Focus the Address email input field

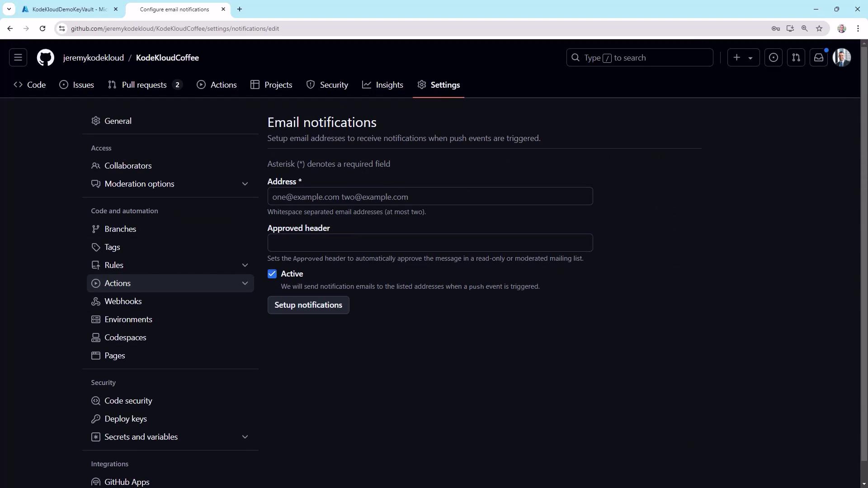pos(429,197)
